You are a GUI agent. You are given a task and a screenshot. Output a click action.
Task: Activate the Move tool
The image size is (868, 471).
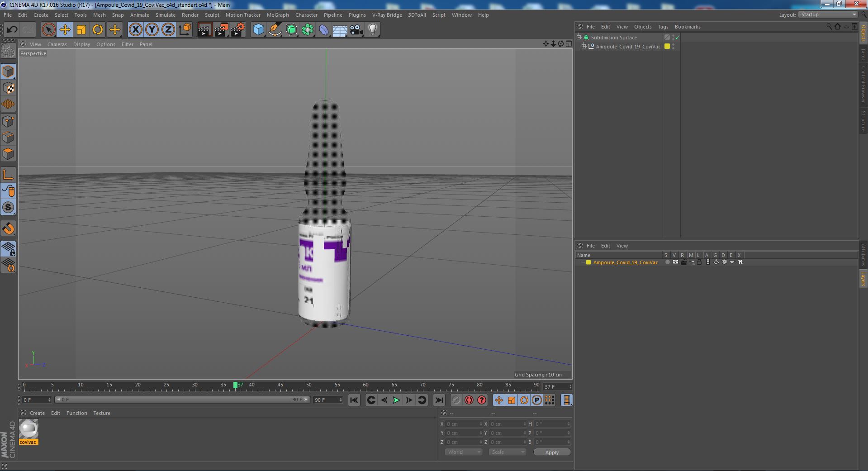(65, 30)
